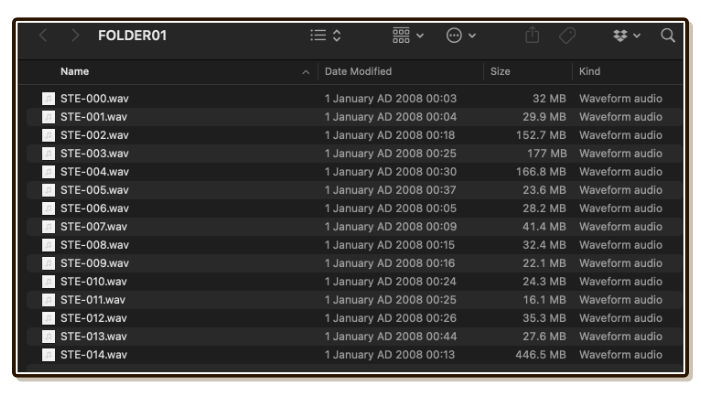Select the file name STE-002.wav
The height and width of the screenshot is (395, 701).
click(x=94, y=135)
